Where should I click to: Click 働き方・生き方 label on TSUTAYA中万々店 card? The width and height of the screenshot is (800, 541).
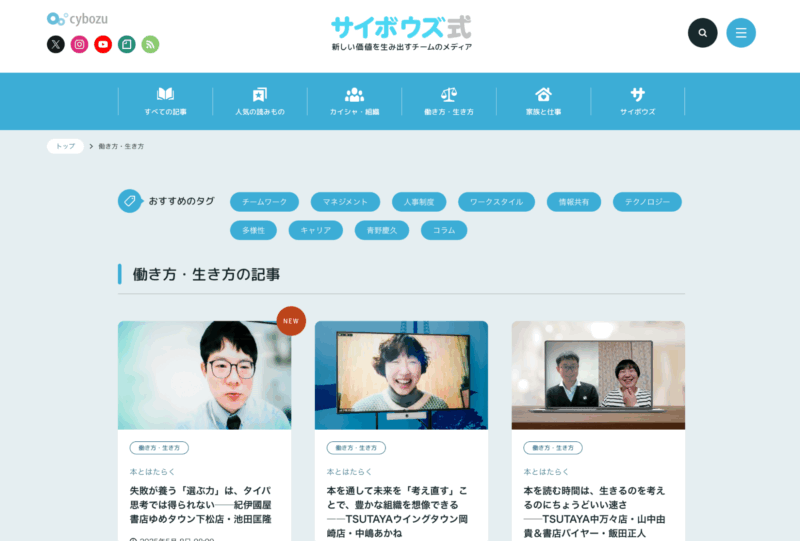[553, 448]
